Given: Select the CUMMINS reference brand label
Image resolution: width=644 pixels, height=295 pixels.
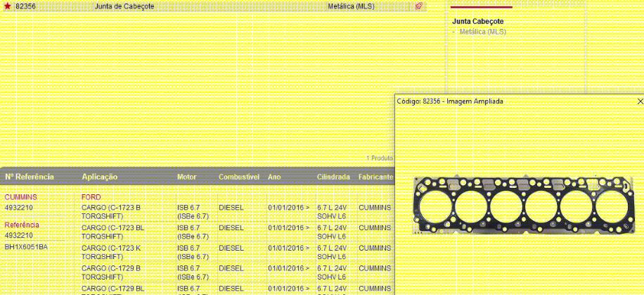Looking at the screenshot, I should tap(21, 197).
